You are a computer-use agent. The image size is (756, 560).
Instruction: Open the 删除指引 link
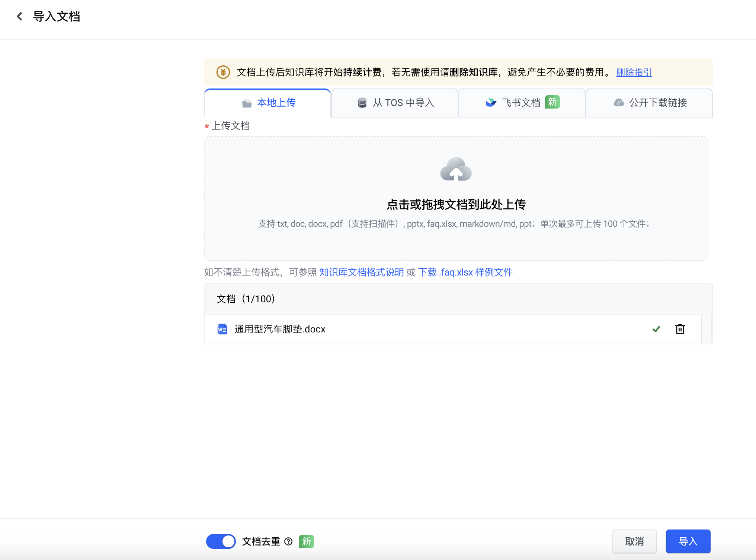coord(634,72)
